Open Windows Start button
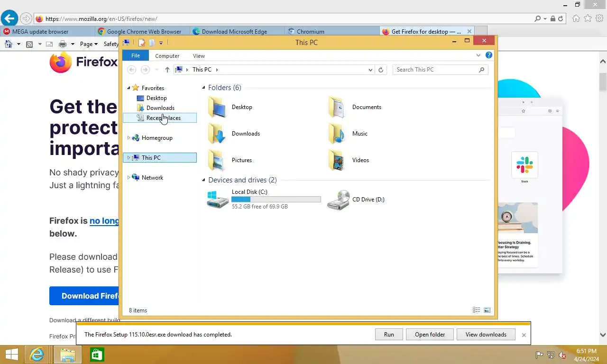The height and width of the screenshot is (364, 607). point(11,355)
